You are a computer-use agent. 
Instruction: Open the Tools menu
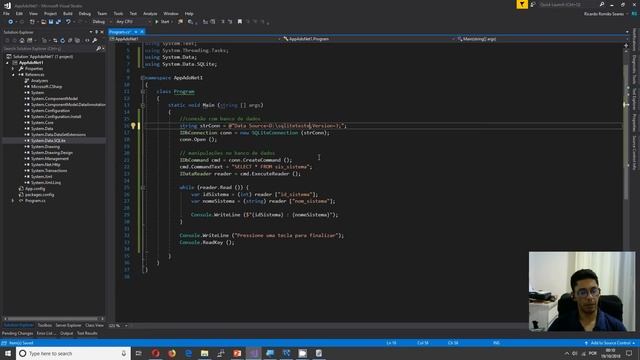[x=118, y=13]
